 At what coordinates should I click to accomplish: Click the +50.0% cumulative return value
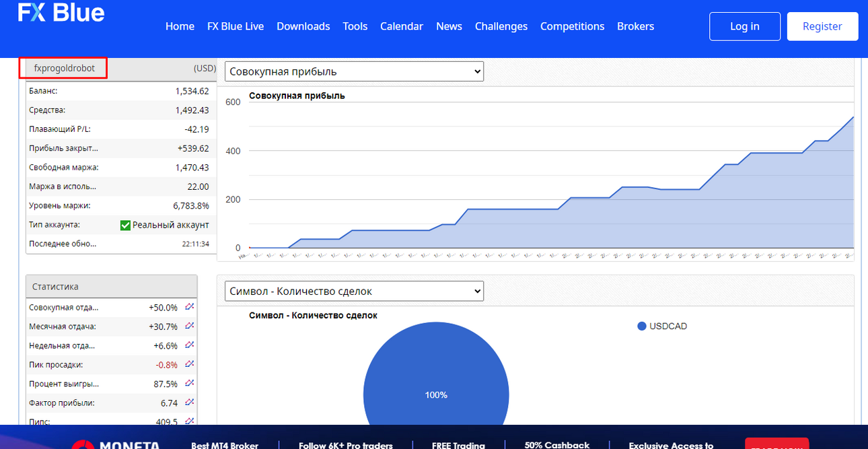(164, 307)
